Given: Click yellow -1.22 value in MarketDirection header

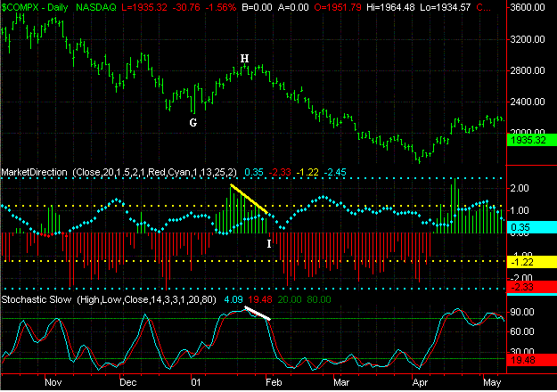Looking at the screenshot, I should point(307,172).
